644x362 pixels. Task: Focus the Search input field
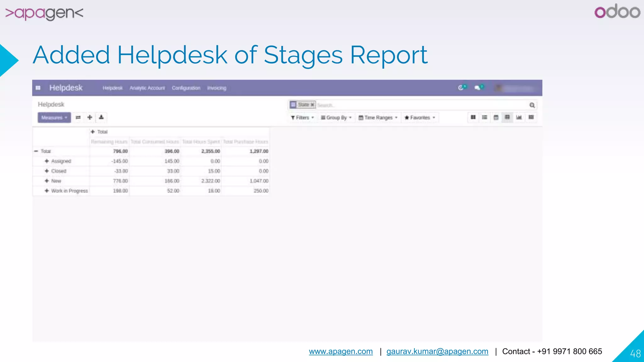pyautogui.click(x=421, y=105)
